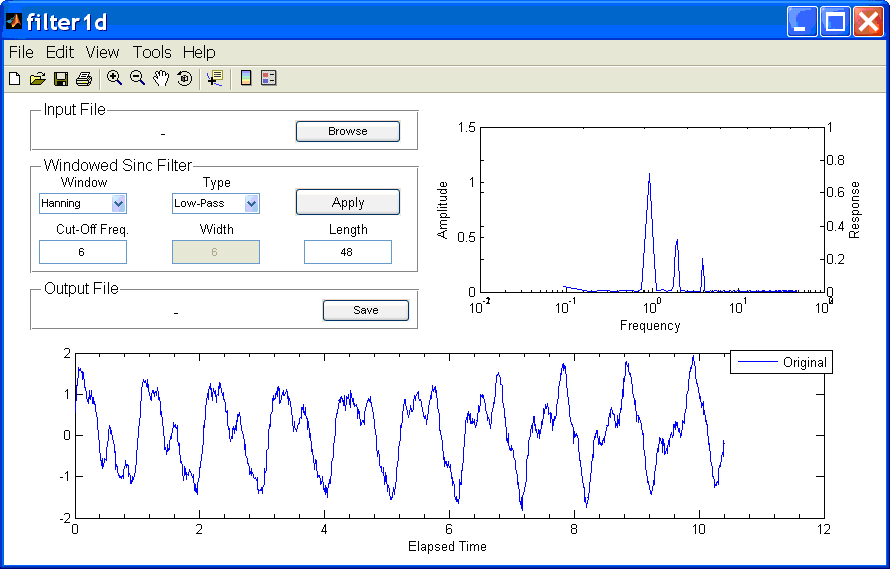Viewport: 890px width, 569px height.
Task: Click the Save output file button
Action: coord(366,310)
